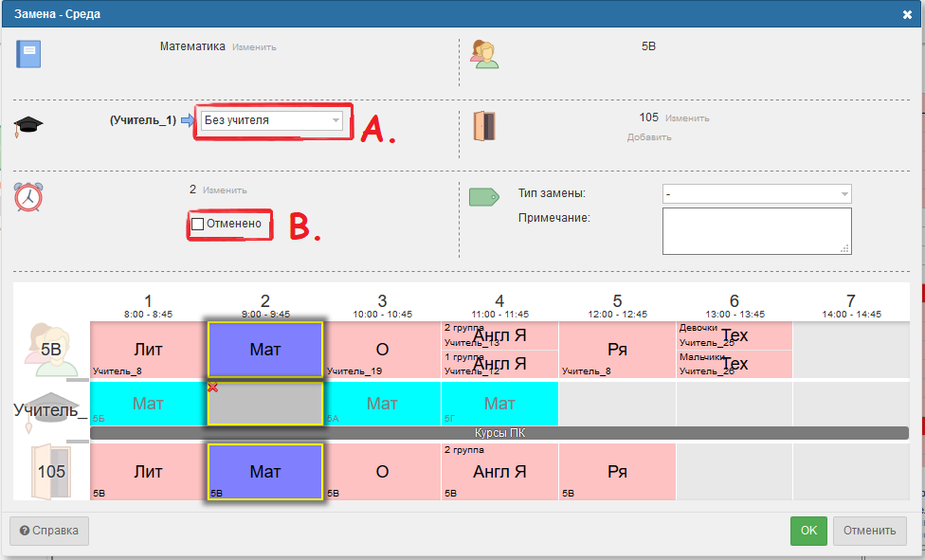
Task: Click the green tag substitution type icon
Action: point(483,196)
